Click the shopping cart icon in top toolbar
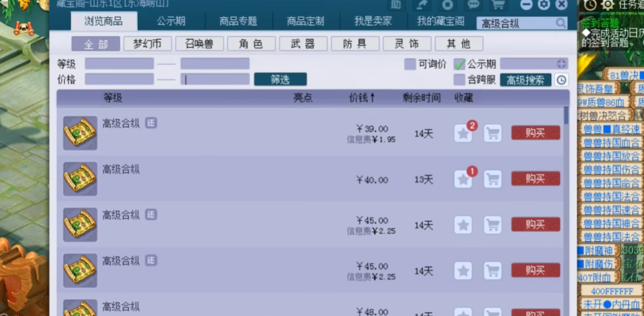This screenshot has height=316, width=644. (498, 5)
